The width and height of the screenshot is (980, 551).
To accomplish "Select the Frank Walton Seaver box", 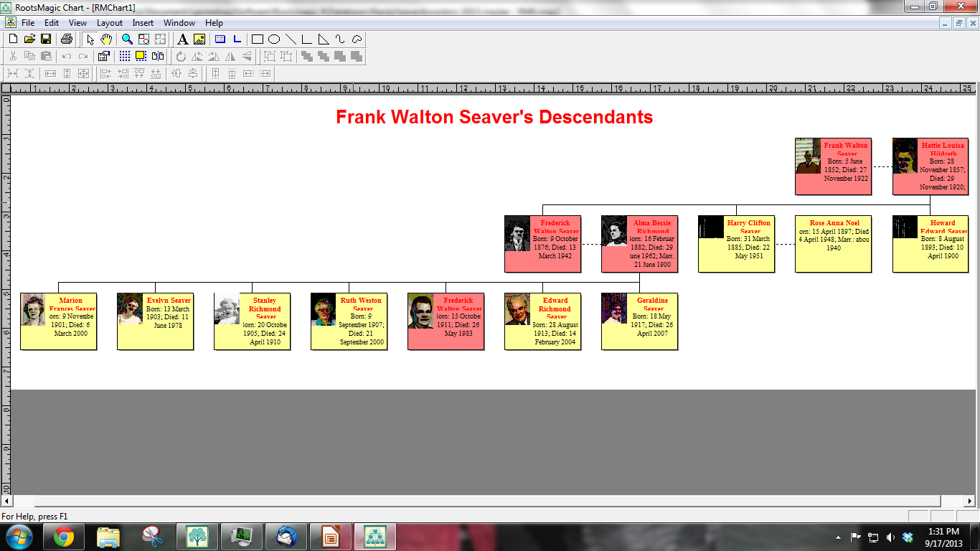I will point(832,165).
